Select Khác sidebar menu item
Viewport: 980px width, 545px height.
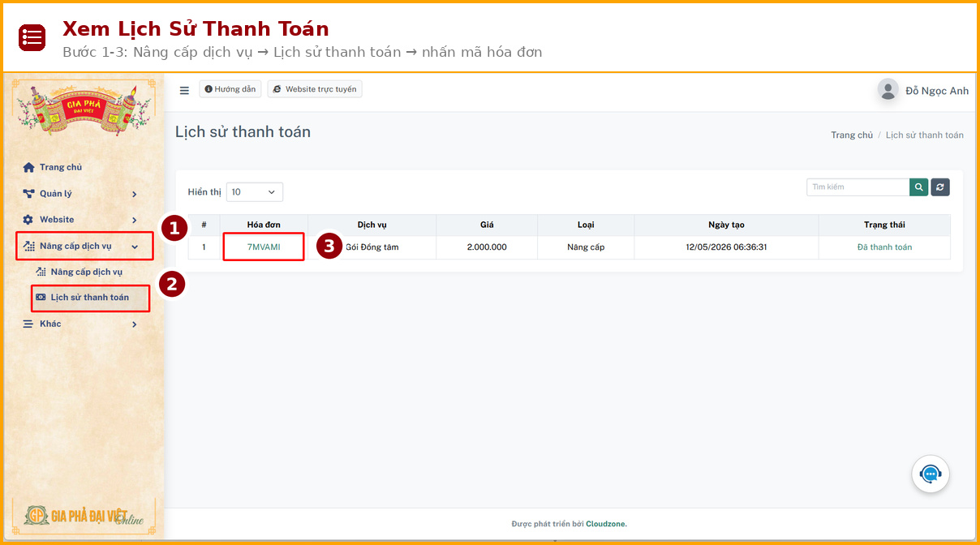50,324
